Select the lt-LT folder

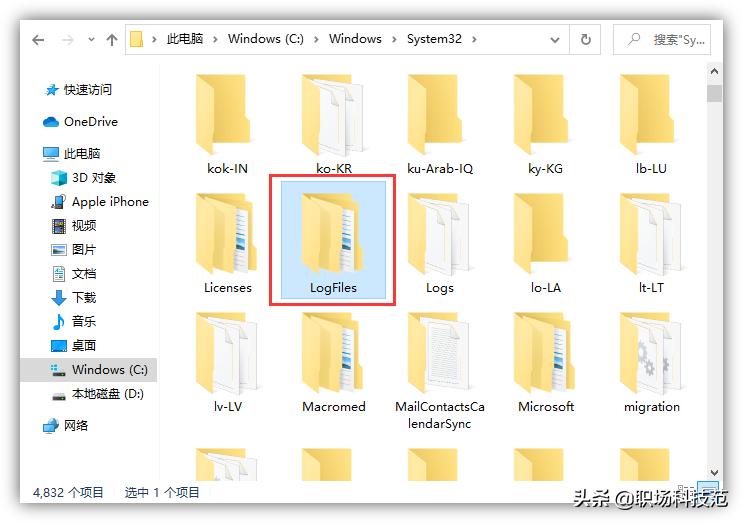[652, 243]
